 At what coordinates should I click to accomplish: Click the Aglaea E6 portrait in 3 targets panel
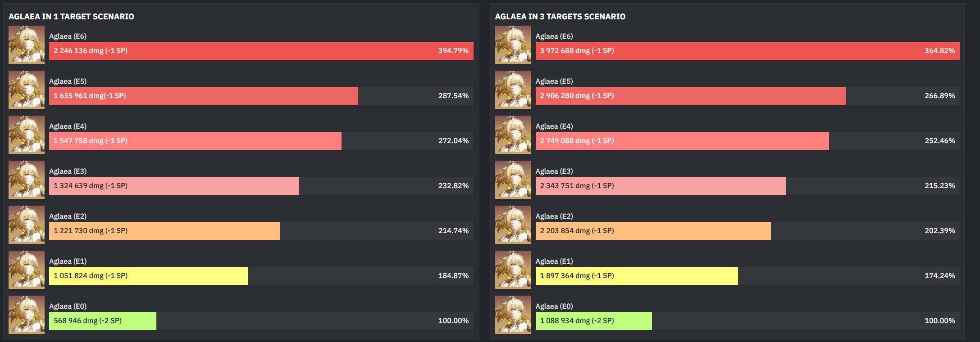tap(513, 45)
